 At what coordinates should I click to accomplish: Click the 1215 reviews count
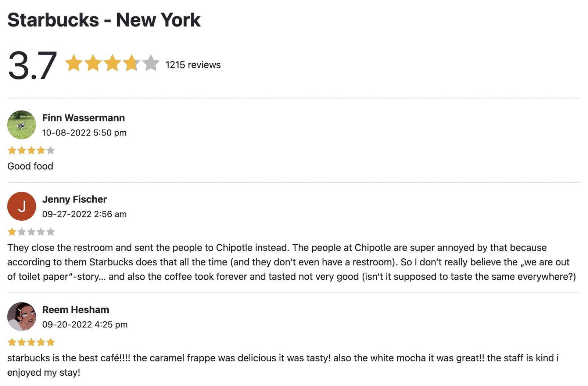(193, 65)
